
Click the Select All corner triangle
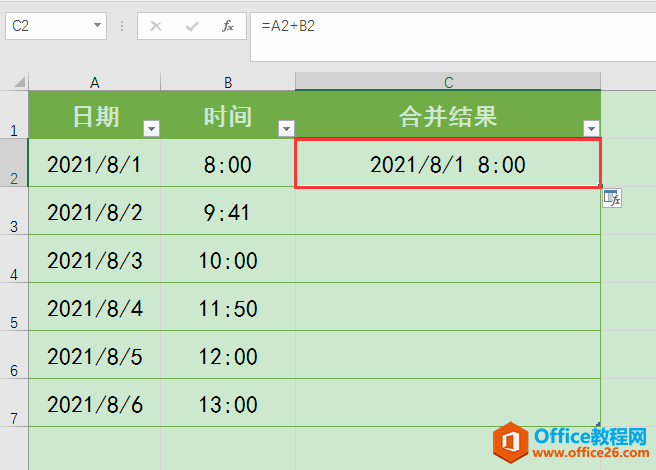tap(20, 81)
